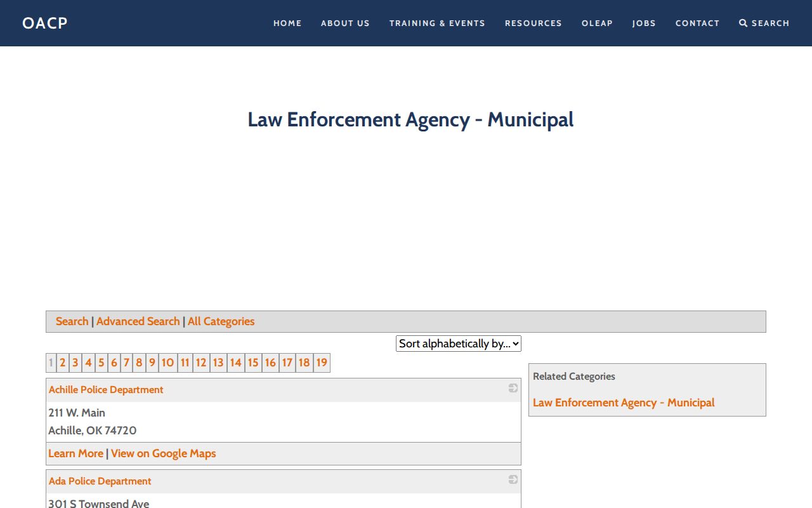
Task: Jump to results page 15
Action: [253, 363]
